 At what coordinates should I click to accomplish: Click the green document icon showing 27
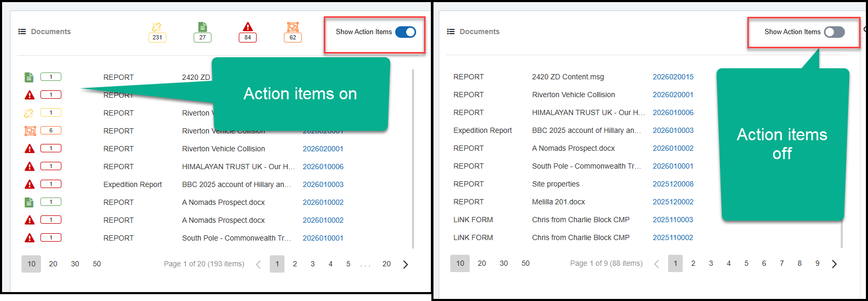(x=203, y=27)
